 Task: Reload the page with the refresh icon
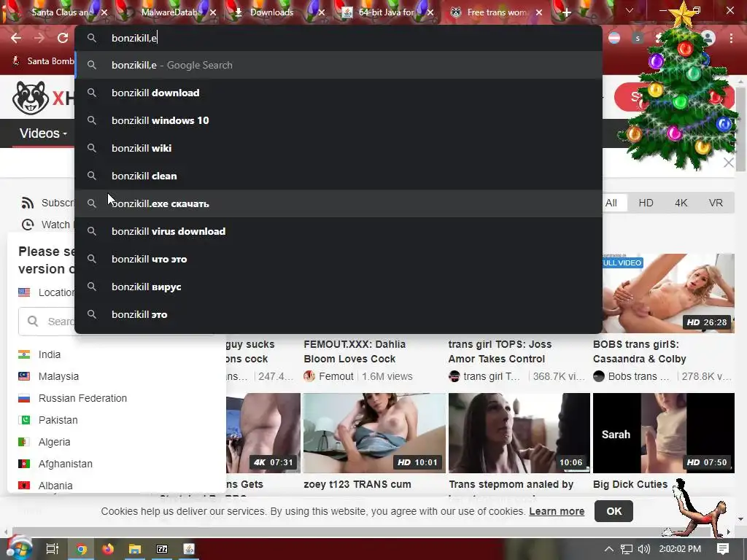[63, 38]
